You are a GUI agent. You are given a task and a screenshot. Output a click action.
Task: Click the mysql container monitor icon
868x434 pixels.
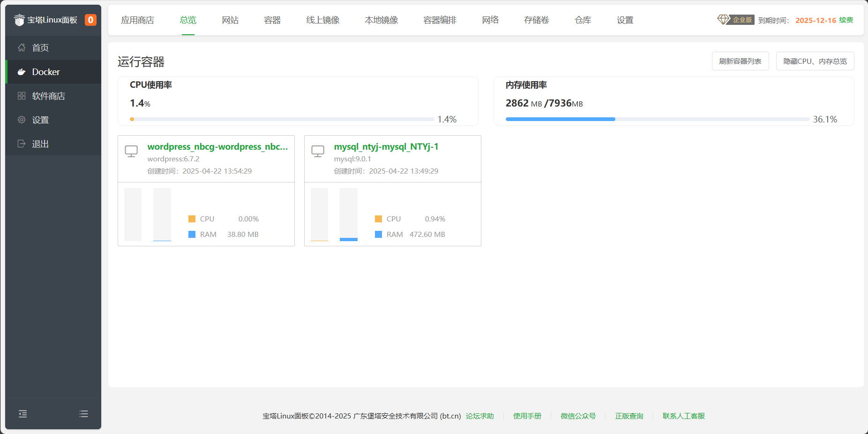(x=318, y=151)
